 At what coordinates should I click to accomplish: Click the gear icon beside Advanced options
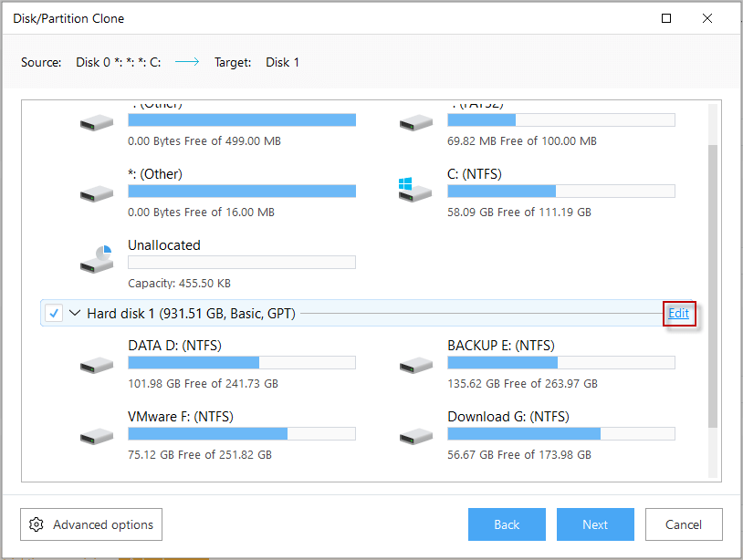[x=37, y=524]
